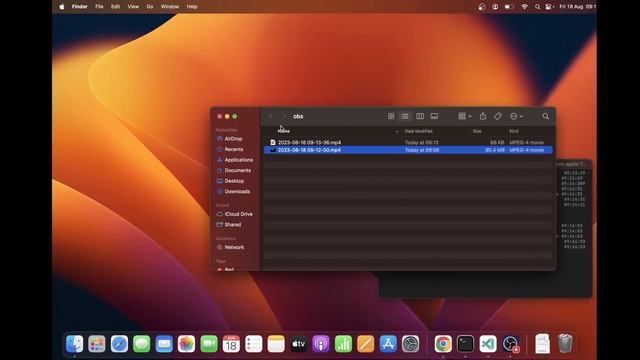Open Reminders from the Dock
Screen dimensions: 640x360
click(254, 344)
